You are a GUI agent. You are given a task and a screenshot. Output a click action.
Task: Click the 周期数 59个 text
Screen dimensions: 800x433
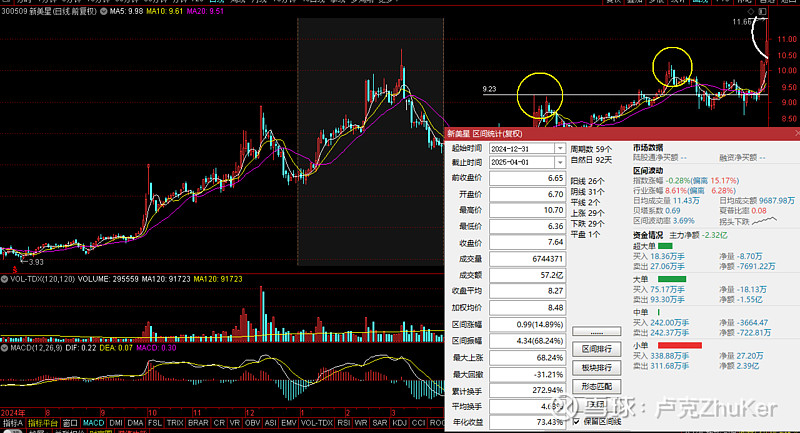(591, 149)
